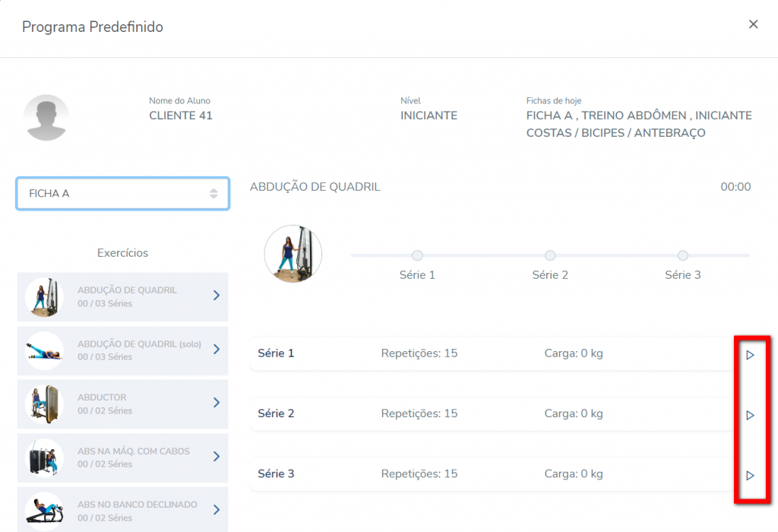Click the 00:00 exercise timer

click(x=735, y=187)
